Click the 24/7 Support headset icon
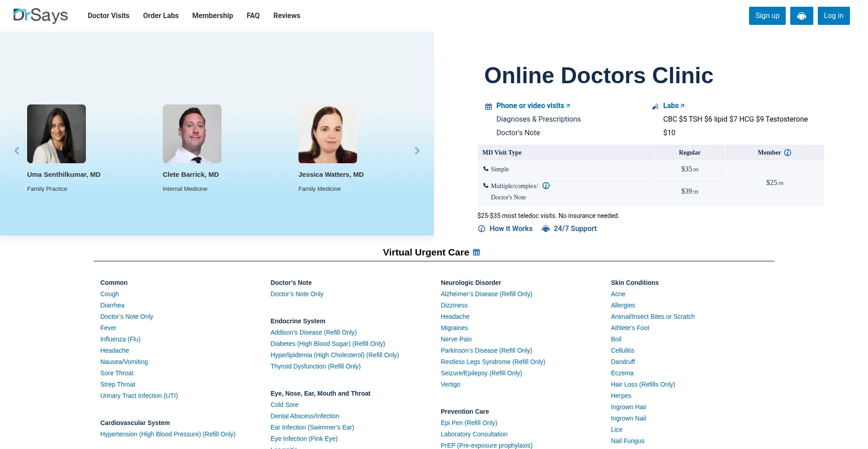This screenshot has width=868, height=449. (546, 229)
